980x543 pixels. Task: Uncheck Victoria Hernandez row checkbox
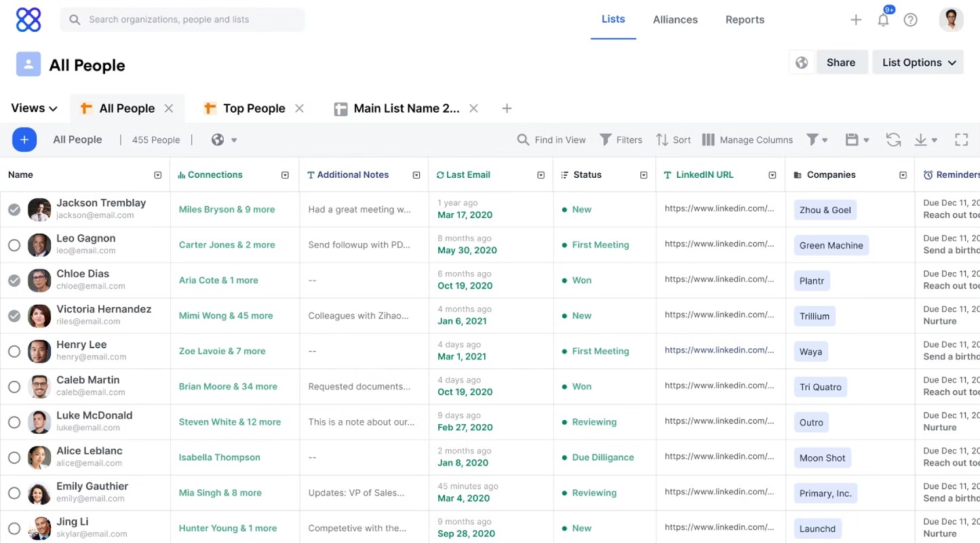(14, 316)
